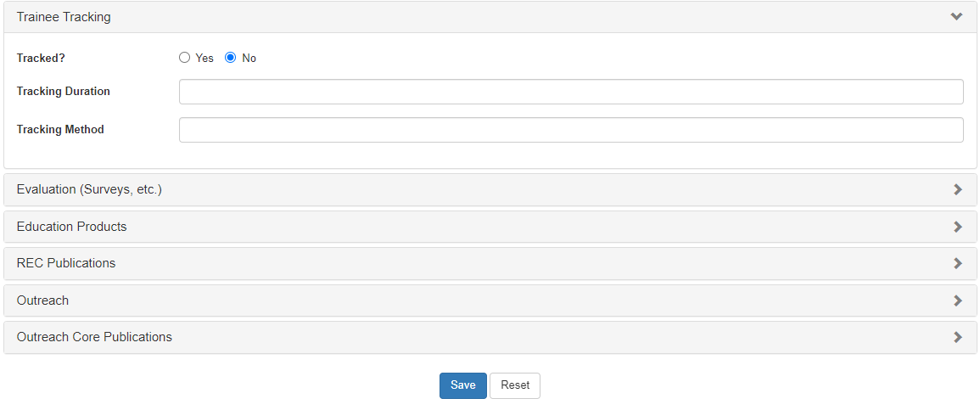Expand the Evaluation (Surveys, etc.) section
The height and width of the screenshot is (410, 980).
click(89, 189)
